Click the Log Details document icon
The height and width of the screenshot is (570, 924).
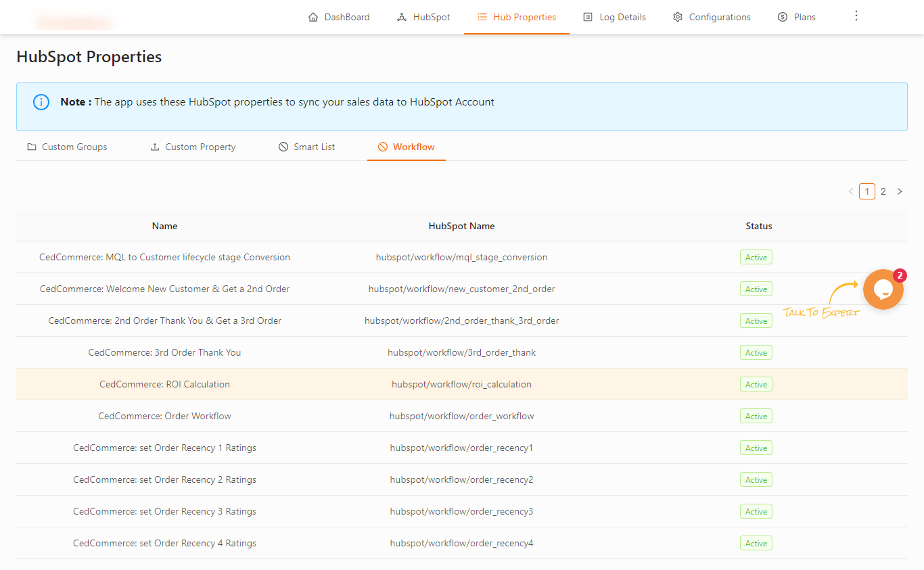588,17
